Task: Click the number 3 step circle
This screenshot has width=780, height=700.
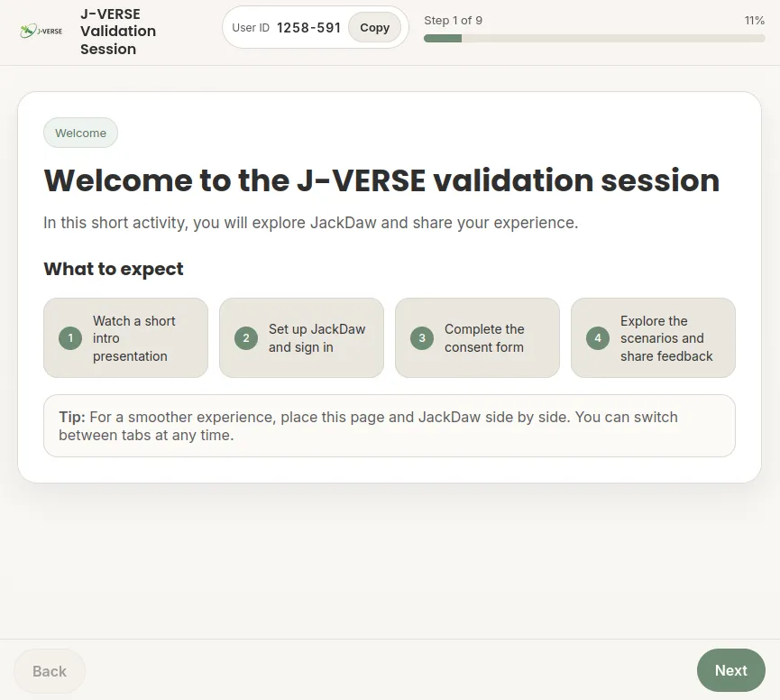Action: click(422, 338)
